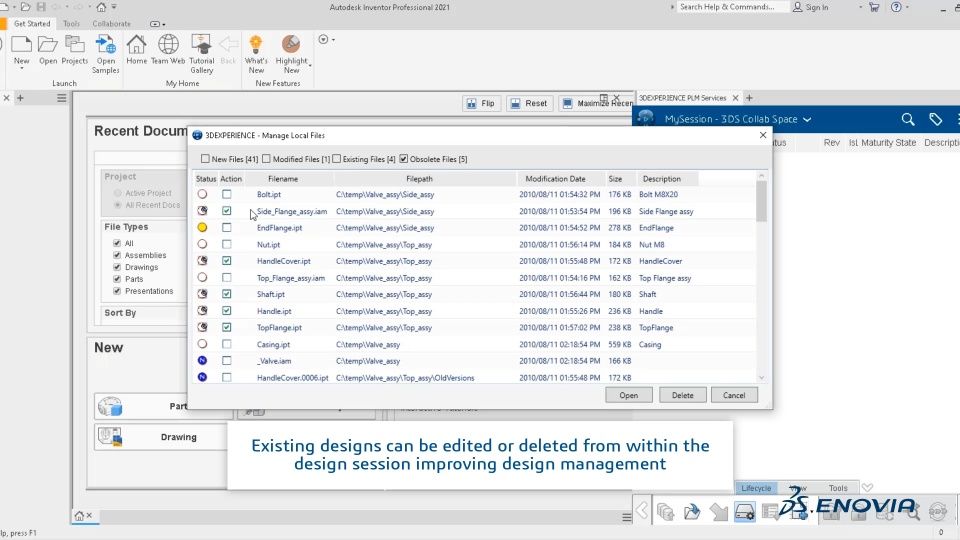Click the hamburger menu icon in the left panel header
The width and height of the screenshot is (960, 540).
(62, 98)
